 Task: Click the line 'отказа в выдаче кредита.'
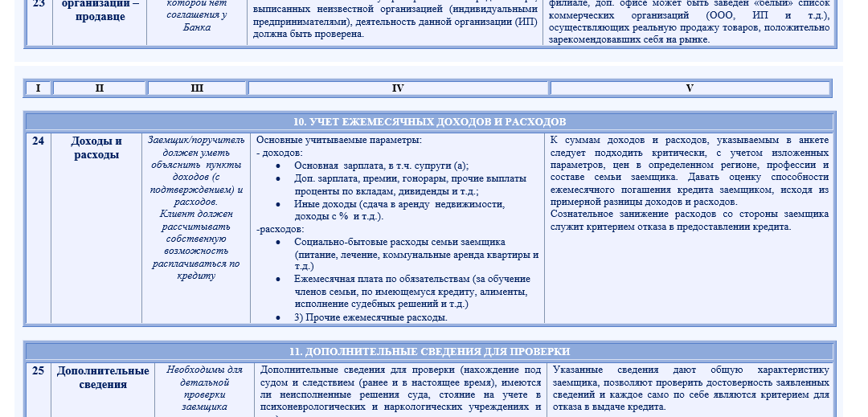[609, 407]
